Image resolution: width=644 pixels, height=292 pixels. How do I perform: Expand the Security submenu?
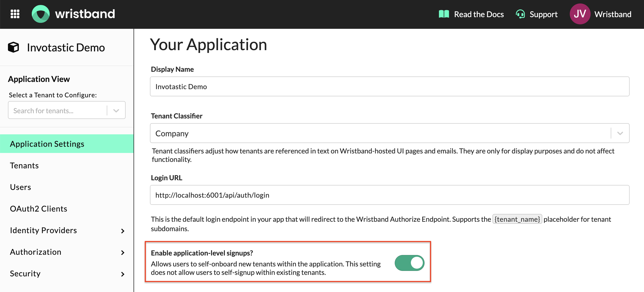click(122, 274)
